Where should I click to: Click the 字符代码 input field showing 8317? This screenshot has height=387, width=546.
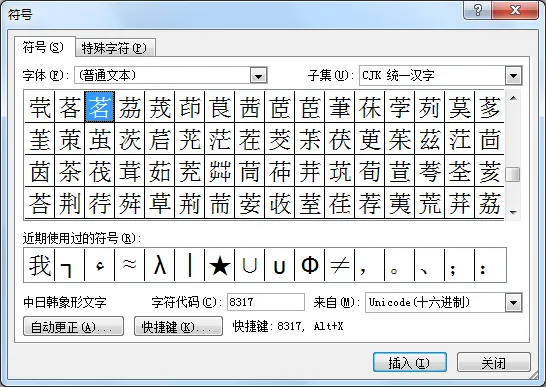point(266,302)
